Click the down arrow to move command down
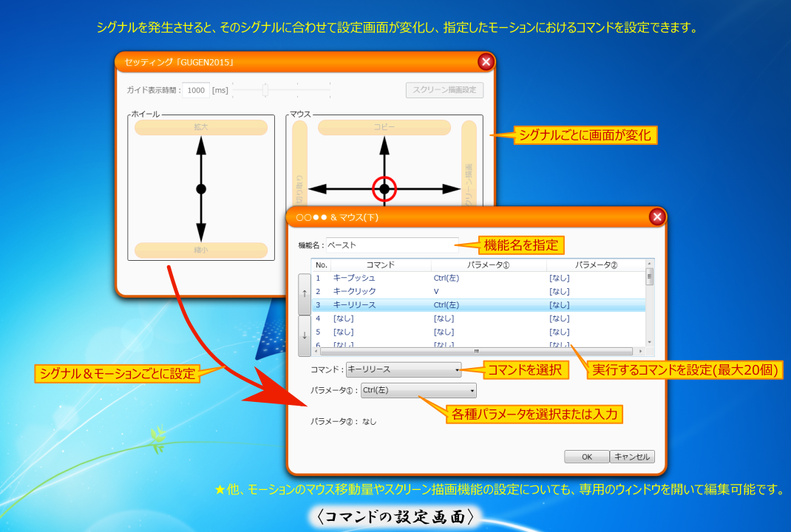Image resolution: width=791 pixels, height=532 pixels. tap(305, 334)
